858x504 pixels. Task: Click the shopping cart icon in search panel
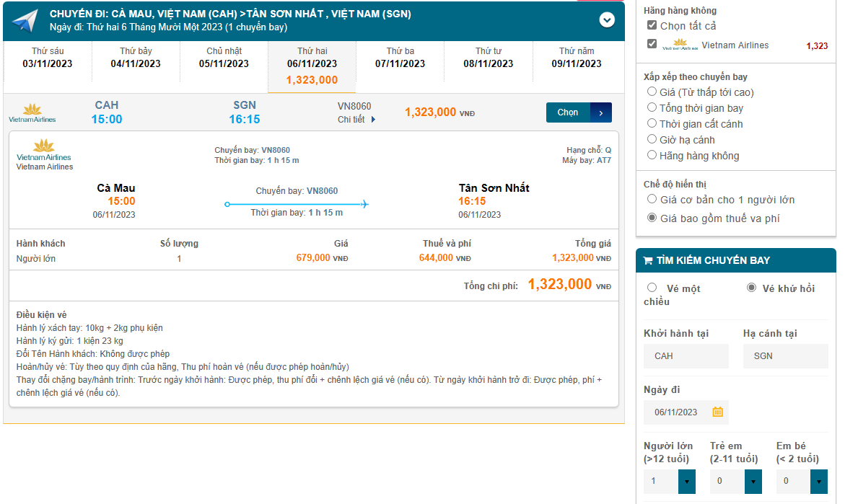647,260
